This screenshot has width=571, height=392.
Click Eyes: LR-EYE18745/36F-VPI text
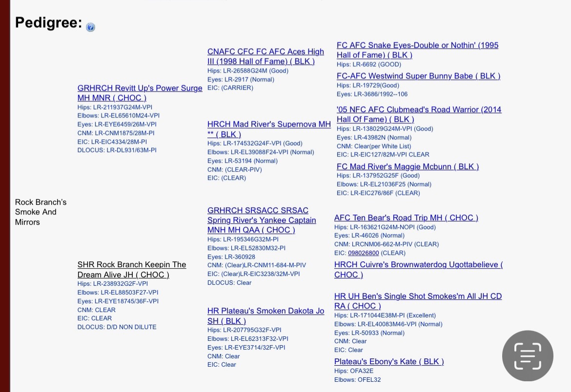click(x=118, y=301)
